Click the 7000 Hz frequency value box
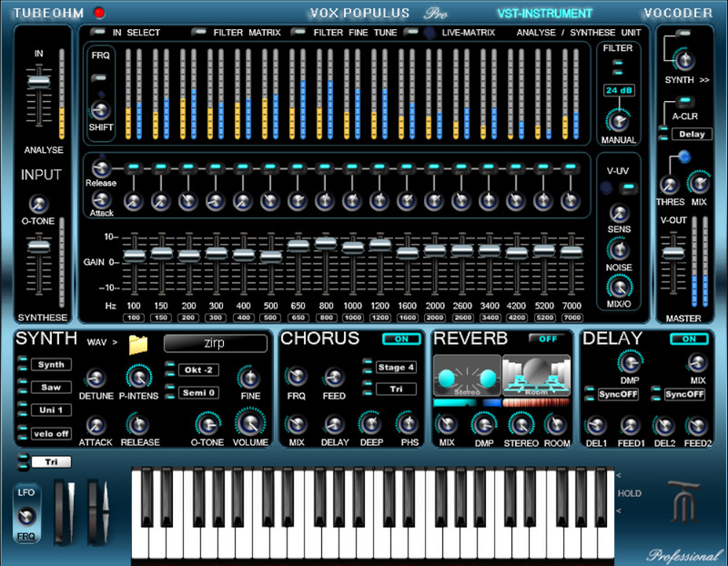Screen dimensions: 728x566 coord(571,318)
